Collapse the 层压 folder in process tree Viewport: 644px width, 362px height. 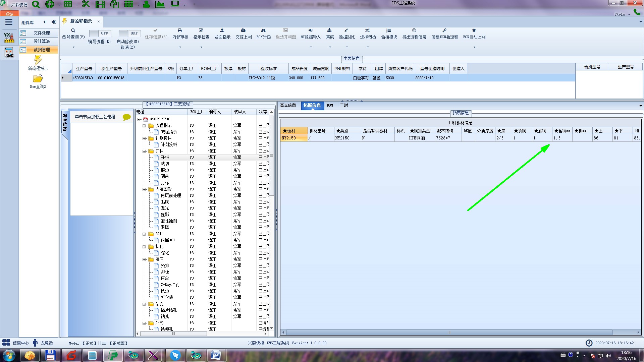(x=144, y=259)
